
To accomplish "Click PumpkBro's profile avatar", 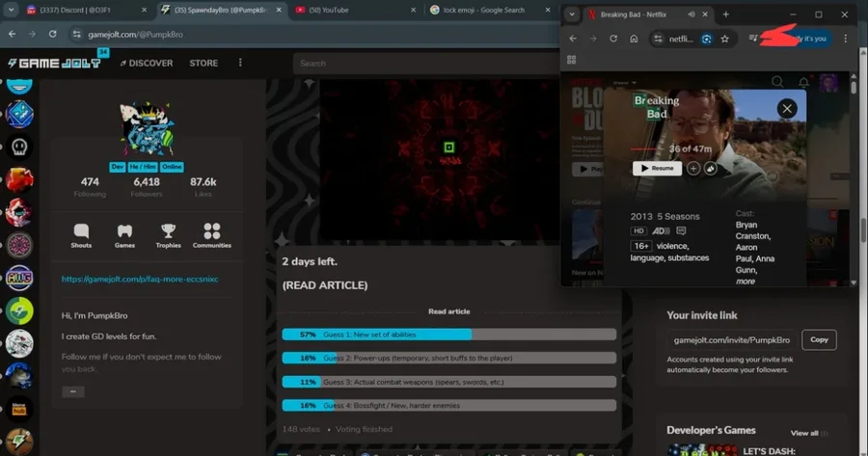I will click(147, 129).
